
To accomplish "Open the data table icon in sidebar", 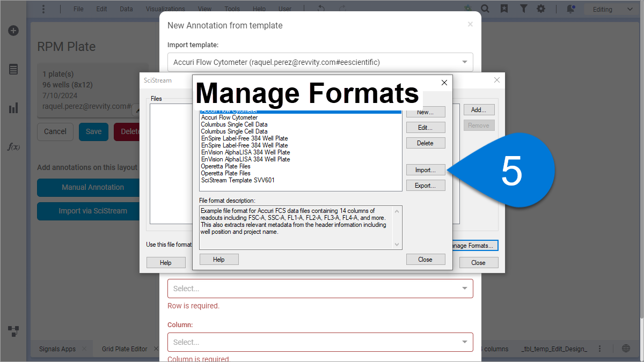I will click(13, 69).
